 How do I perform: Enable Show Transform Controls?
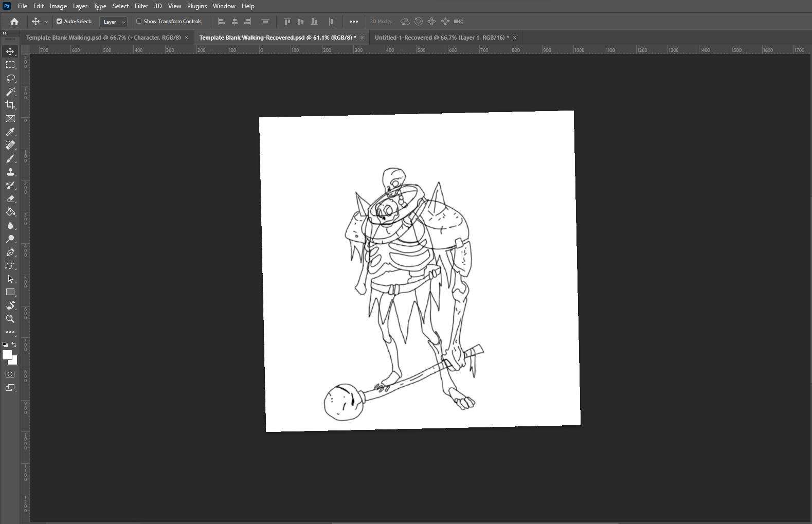(139, 22)
